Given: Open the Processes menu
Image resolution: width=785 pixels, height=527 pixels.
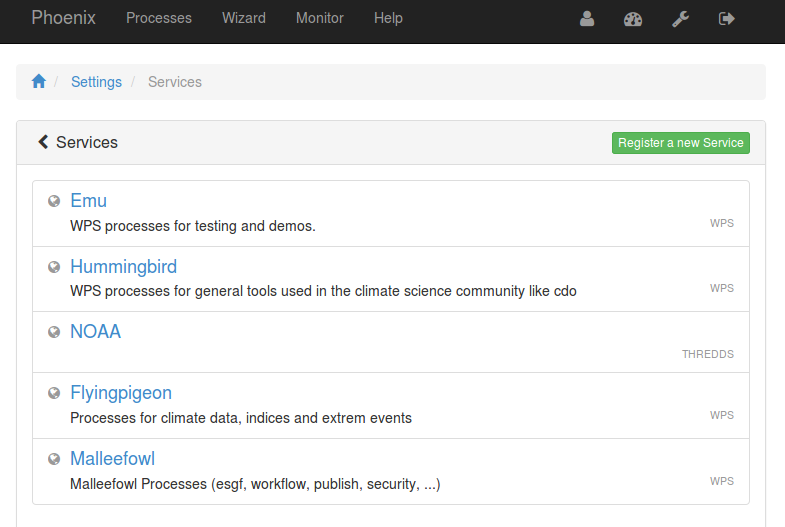Looking at the screenshot, I should [159, 18].
